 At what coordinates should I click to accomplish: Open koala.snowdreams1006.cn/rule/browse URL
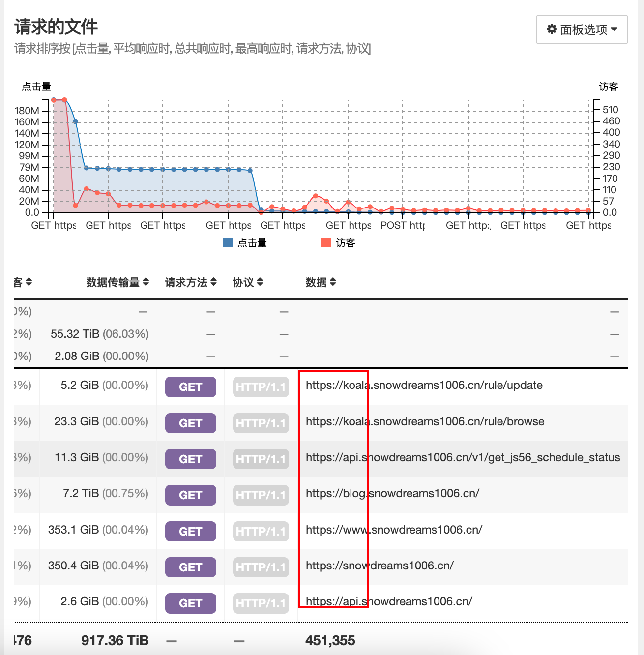point(425,421)
